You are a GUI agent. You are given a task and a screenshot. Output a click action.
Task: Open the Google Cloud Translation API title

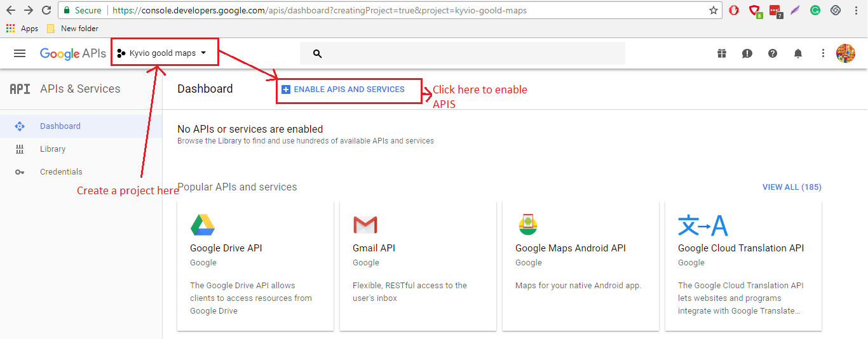(x=741, y=248)
